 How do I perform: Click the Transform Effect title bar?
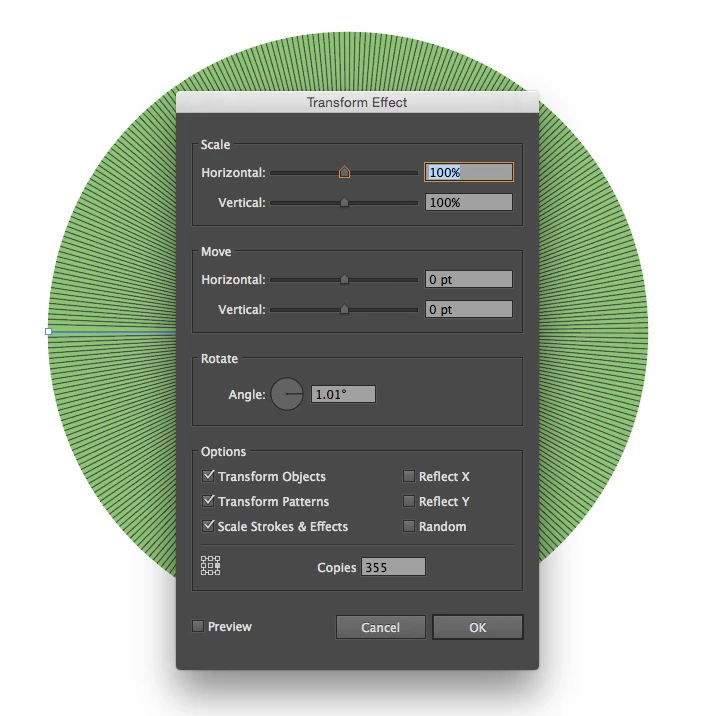click(x=357, y=102)
